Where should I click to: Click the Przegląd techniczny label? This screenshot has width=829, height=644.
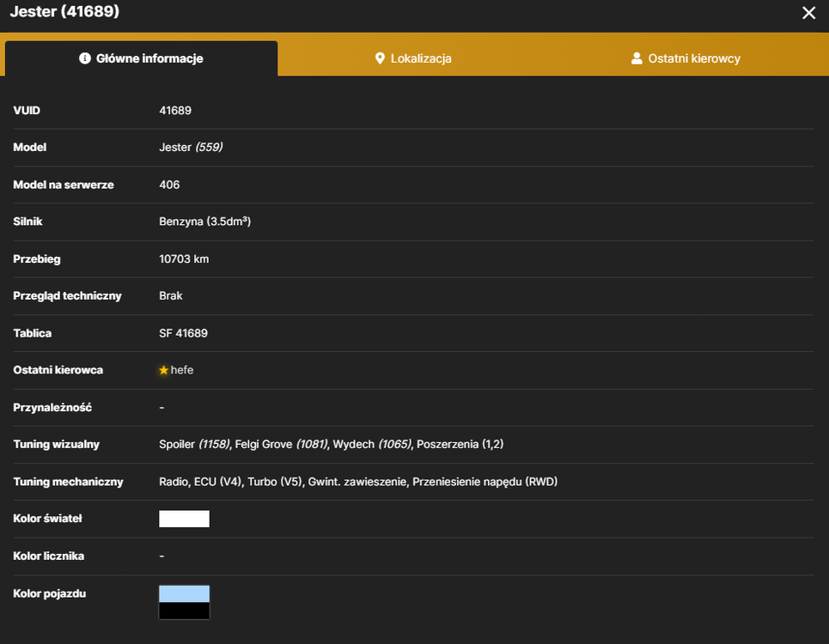tap(67, 296)
